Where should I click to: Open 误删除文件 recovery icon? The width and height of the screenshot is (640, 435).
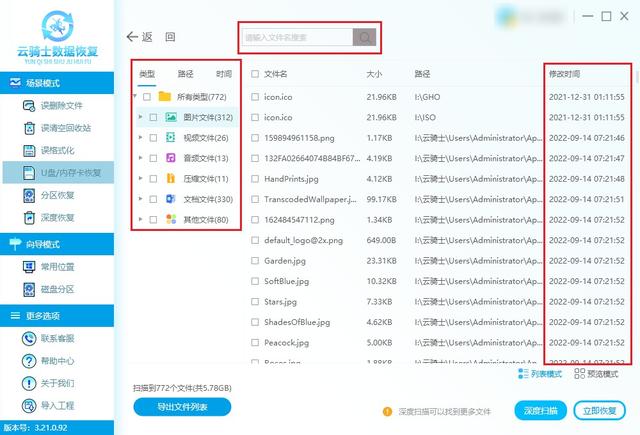29,106
